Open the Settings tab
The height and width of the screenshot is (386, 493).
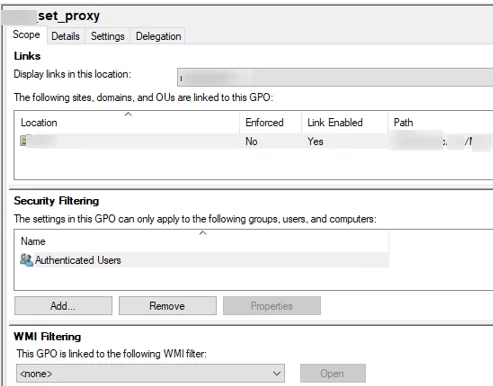tap(108, 36)
